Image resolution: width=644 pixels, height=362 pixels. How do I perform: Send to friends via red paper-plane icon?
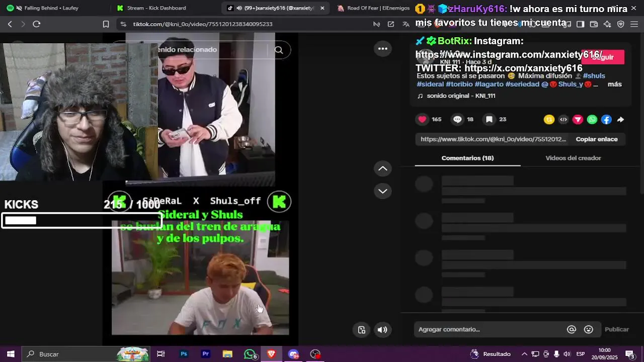tap(578, 119)
